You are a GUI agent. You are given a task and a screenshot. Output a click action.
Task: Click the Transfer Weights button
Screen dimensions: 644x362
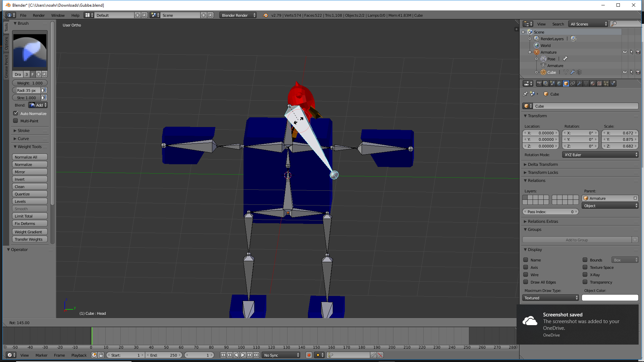pyautogui.click(x=30, y=239)
